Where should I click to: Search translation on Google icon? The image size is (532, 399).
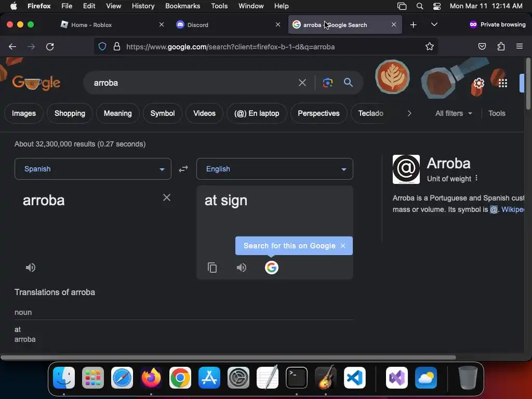[271, 268]
